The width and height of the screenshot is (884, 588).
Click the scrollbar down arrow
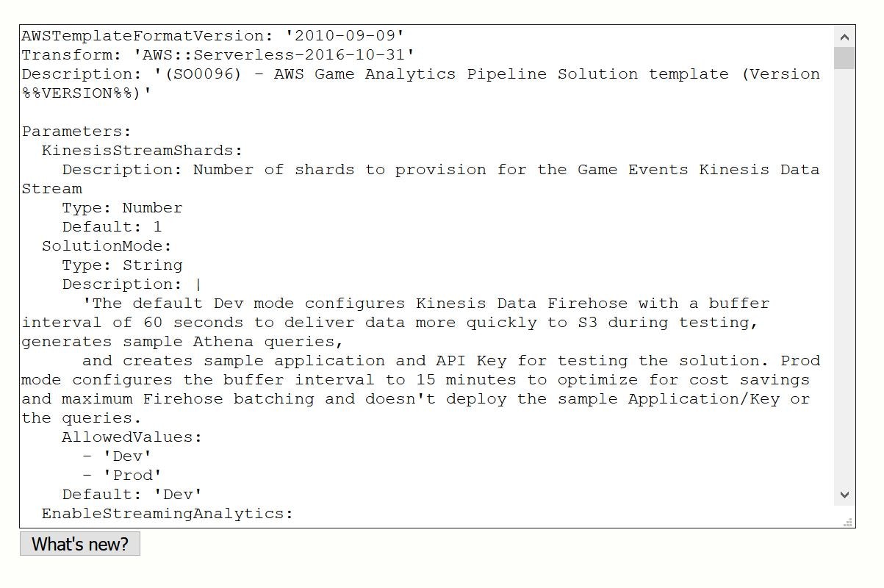[844, 495]
